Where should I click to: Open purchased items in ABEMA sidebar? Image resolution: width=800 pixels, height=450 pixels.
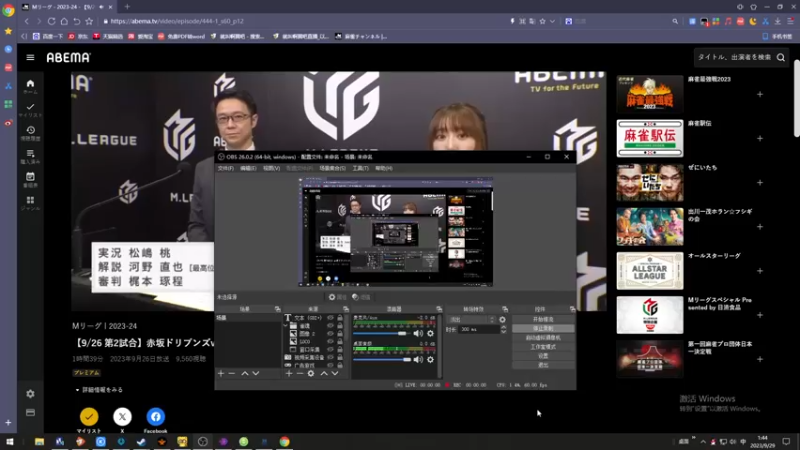30,157
